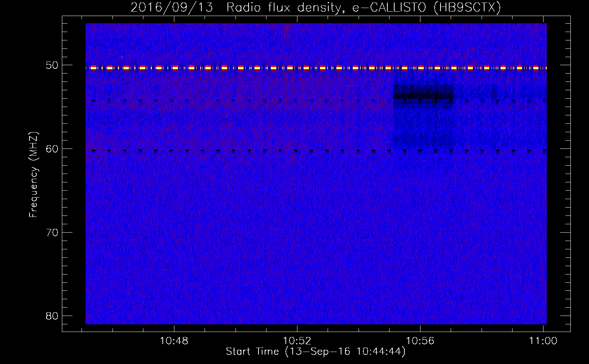Screen dimensions: 589x364
Task: Click the 10:52 time tick label
Action: click(297, 341)
